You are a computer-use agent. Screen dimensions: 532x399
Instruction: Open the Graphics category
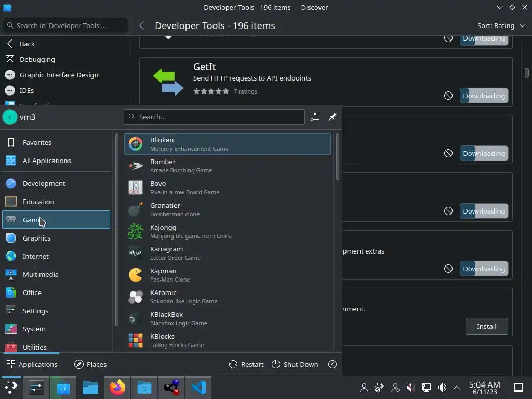coord(56,238)
